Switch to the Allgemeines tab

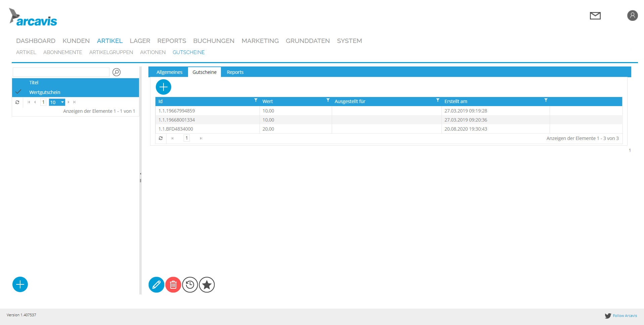(169, 72)
